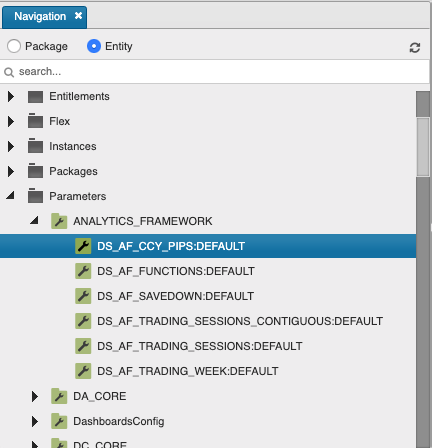Screen dimensions: 432x448
Task: Open DS_AF_FUNCTIONS:DEFAULT parameter
Action: pos(176,271)
